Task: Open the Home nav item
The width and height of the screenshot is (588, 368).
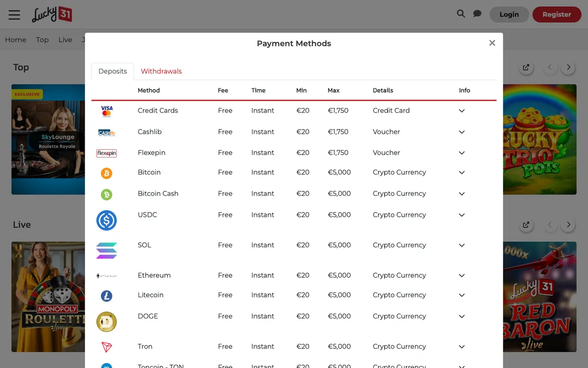Action: [x=16, y=40]
